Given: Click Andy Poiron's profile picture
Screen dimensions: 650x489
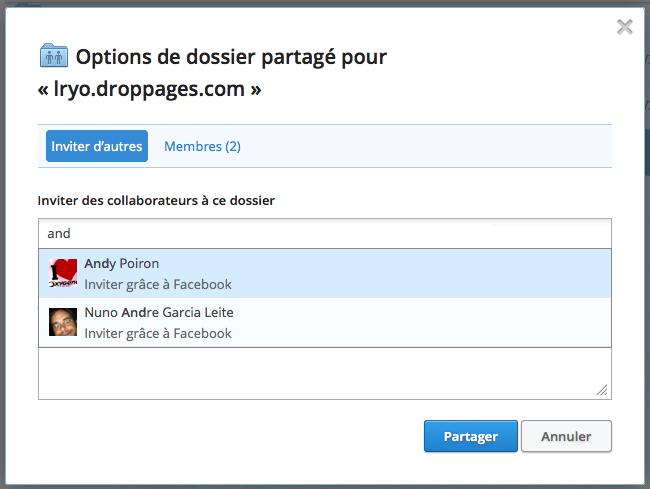Looking at the screenshot, I should coord(63,273).
